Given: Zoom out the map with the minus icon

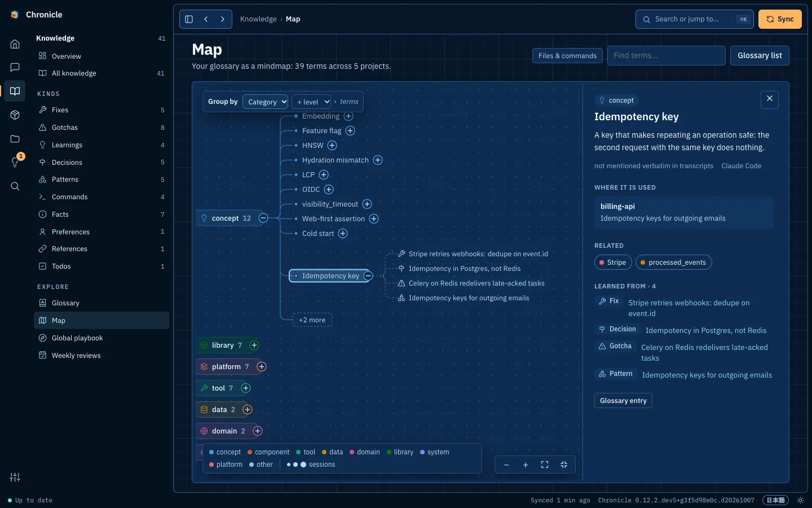Looking at the screenshot, I should click(506, 465).
